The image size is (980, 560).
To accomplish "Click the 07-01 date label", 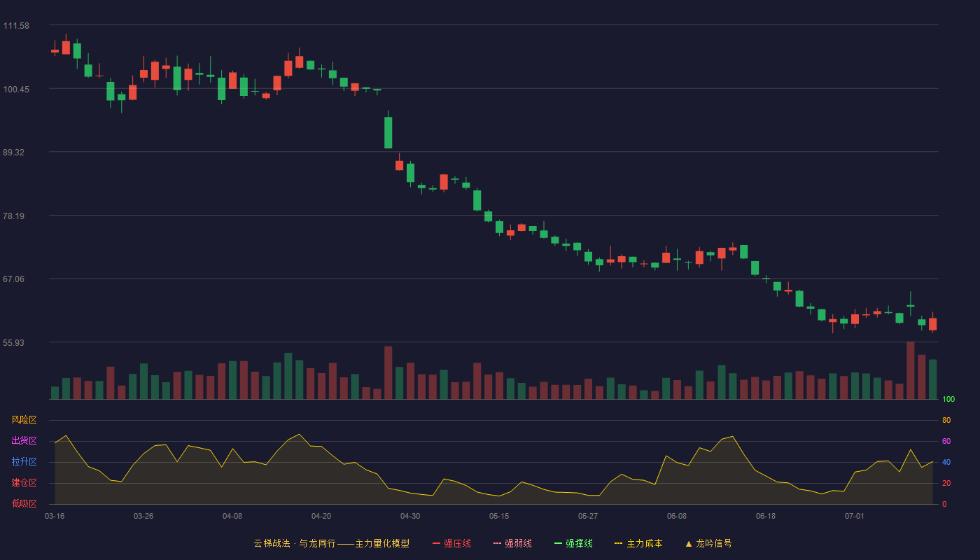I will pyautogui.click(x=855, y=516).
